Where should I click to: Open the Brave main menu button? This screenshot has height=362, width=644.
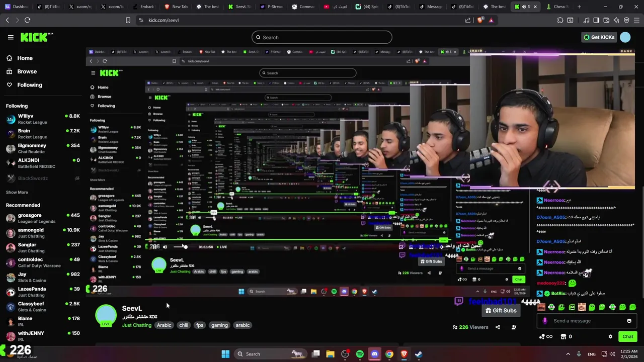point(636,20)
